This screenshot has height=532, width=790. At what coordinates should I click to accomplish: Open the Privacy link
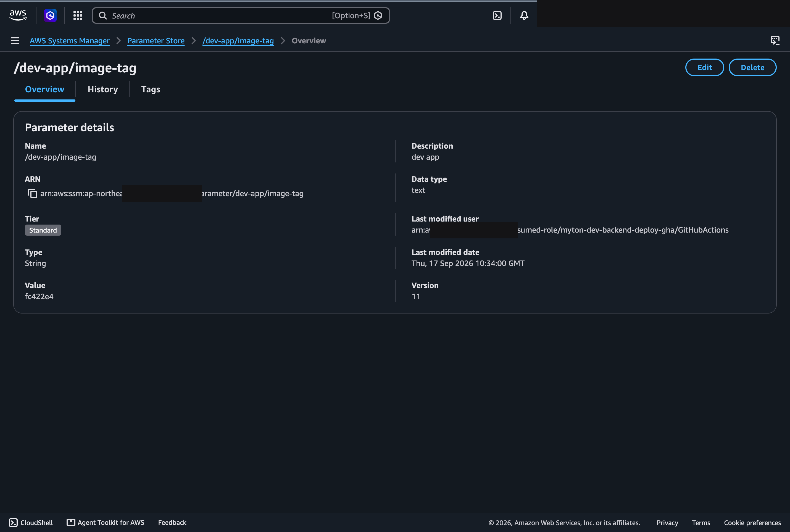(x=667, y=523)
